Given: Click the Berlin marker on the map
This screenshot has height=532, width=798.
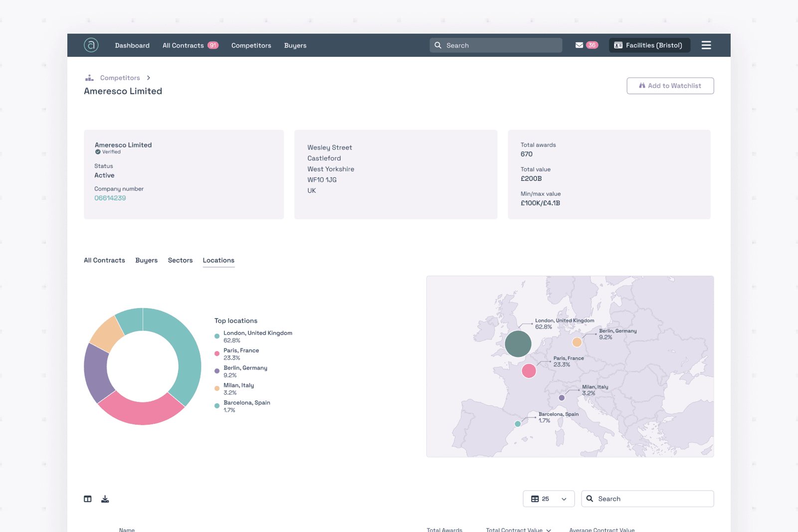Looking at the screenshot, I should click(577, 342).
